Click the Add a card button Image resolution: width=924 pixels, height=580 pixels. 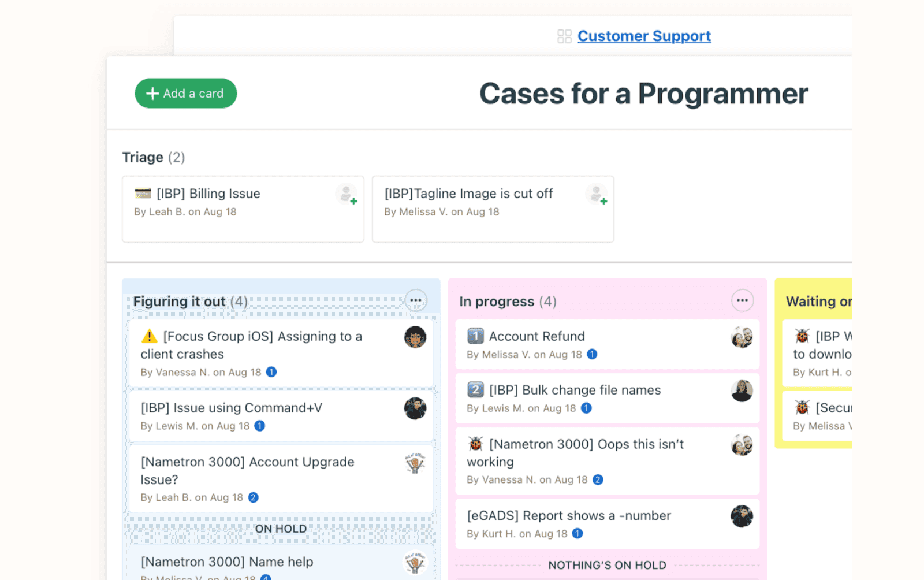point(185,93)
